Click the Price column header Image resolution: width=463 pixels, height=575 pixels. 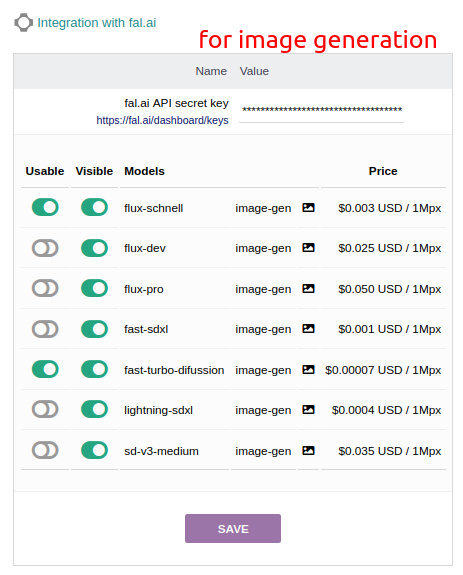point(383,171)
